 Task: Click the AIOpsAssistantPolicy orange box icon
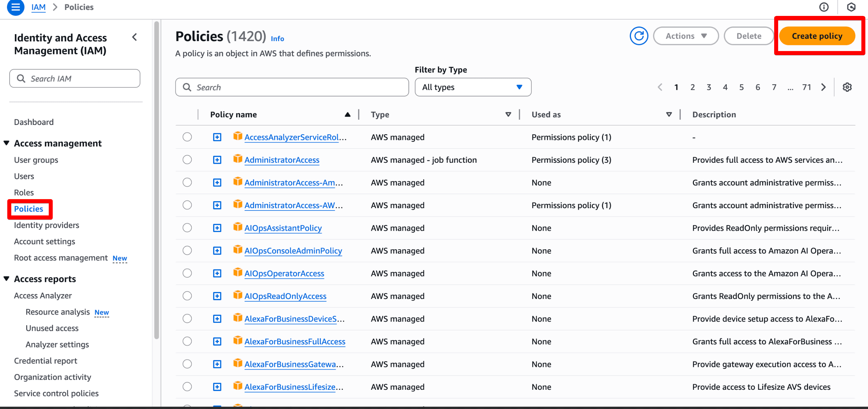point(237,227)
